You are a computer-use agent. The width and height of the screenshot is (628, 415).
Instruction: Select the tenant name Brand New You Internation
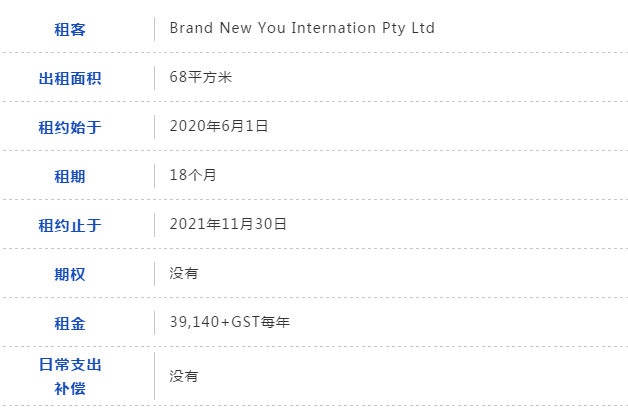point(273,28)
